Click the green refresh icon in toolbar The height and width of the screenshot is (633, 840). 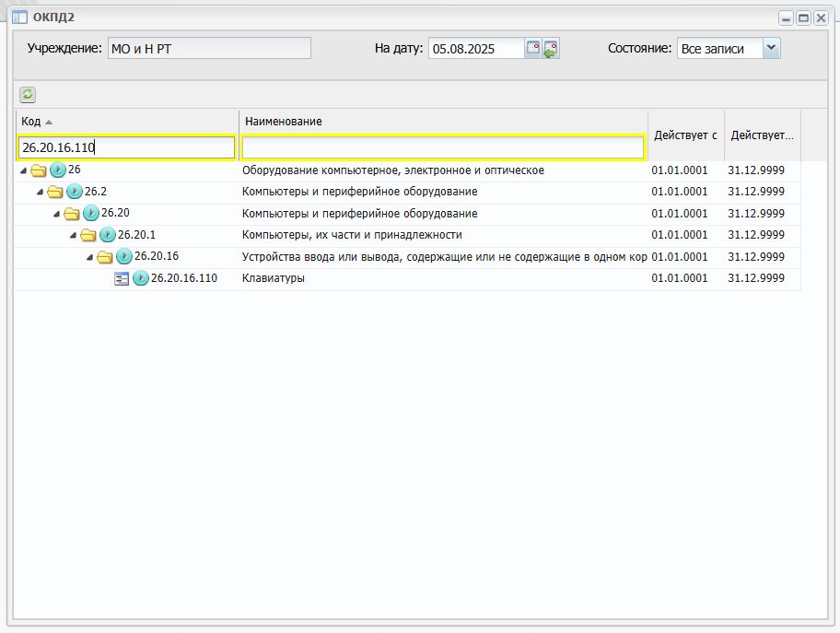tap(28, 95)
